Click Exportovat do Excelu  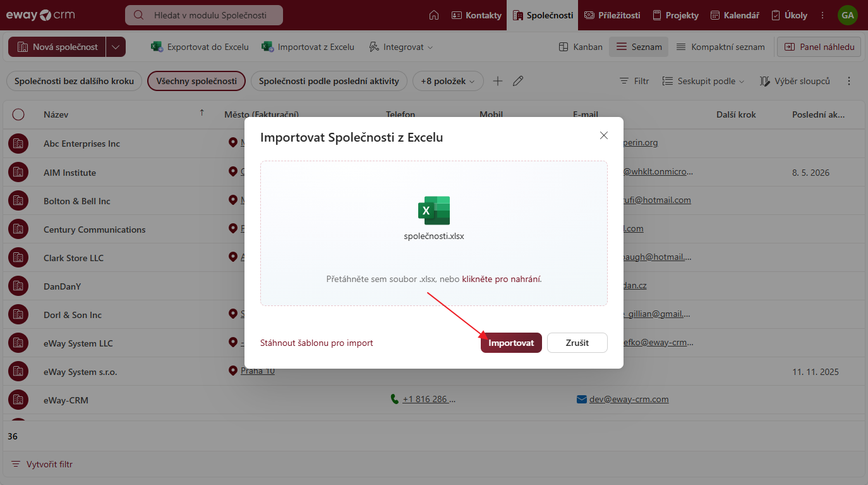(x=200, y=47)
